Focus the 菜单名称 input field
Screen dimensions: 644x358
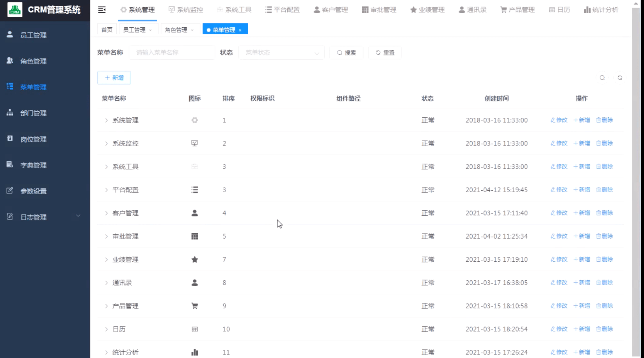[172, 53]
